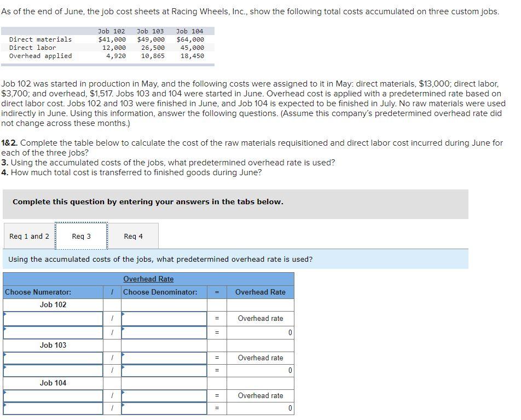Open the second denominator dropdown under Job 103

pos(164,371)
